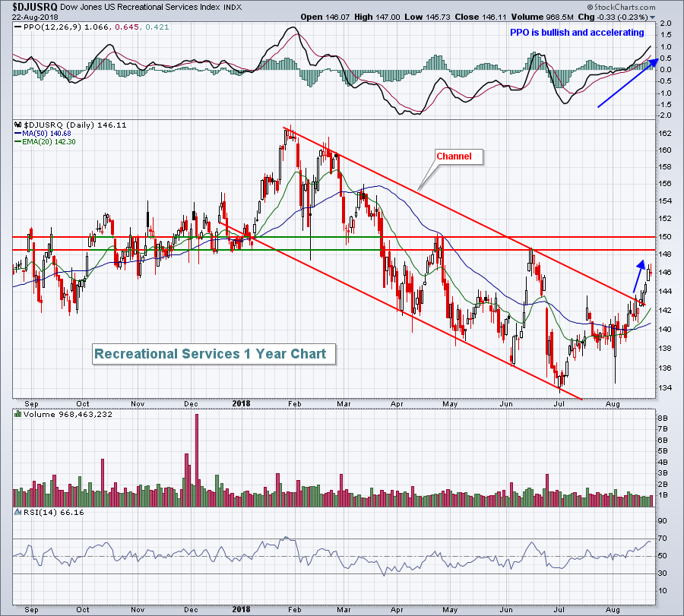
Task: Click the 162 price axis label
Action: [665, 134]
